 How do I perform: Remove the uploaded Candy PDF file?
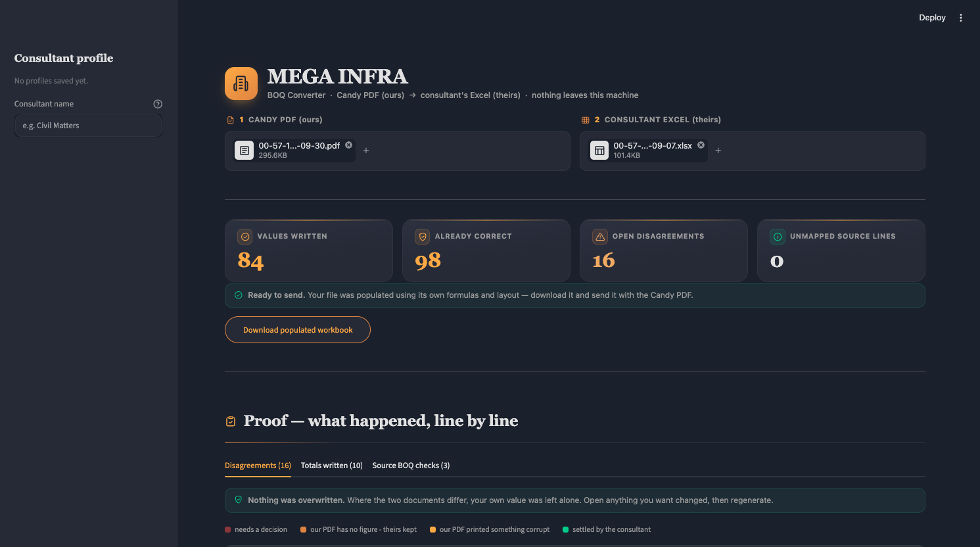(x=349, y=145)
